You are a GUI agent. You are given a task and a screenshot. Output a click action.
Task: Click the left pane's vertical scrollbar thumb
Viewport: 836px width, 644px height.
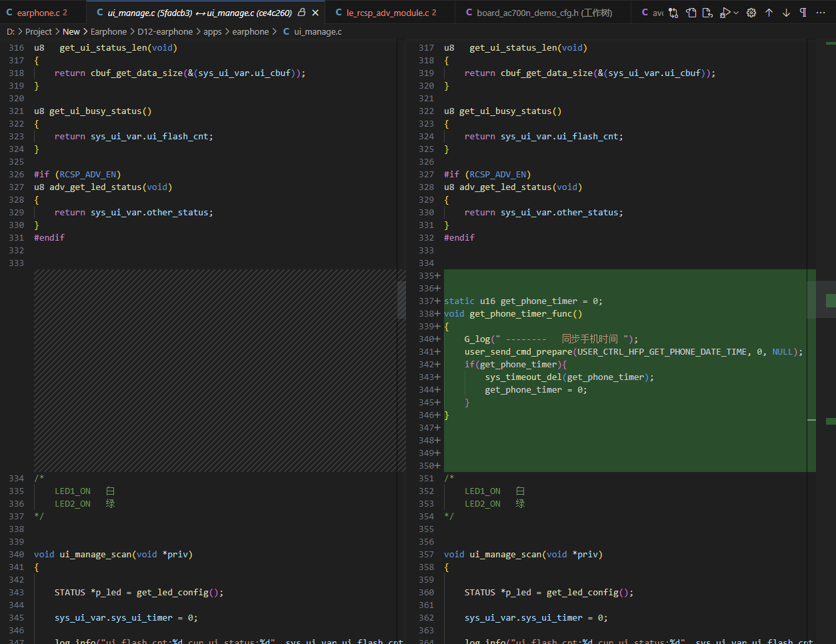401,299
